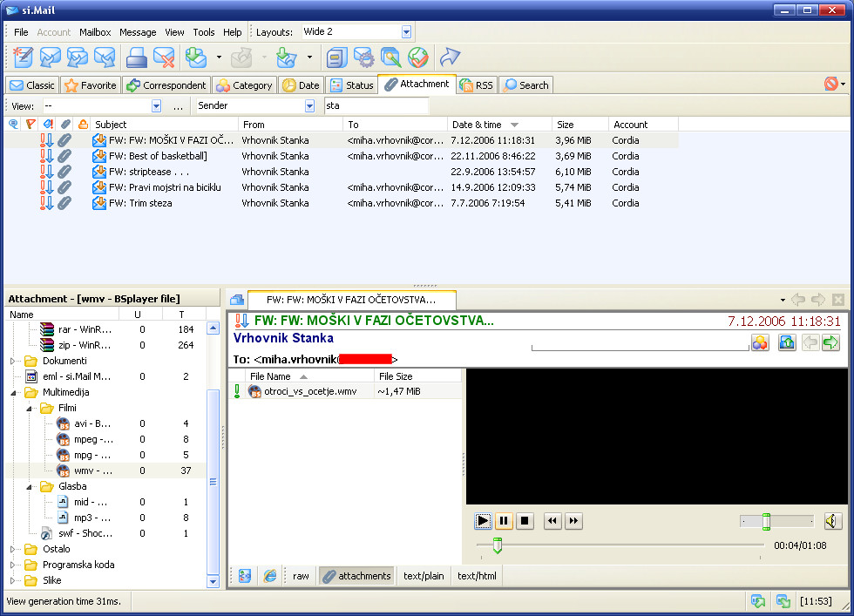The image size is (854, 616).
Task: Open the Sender field dropdown
Action: point(310,105)
